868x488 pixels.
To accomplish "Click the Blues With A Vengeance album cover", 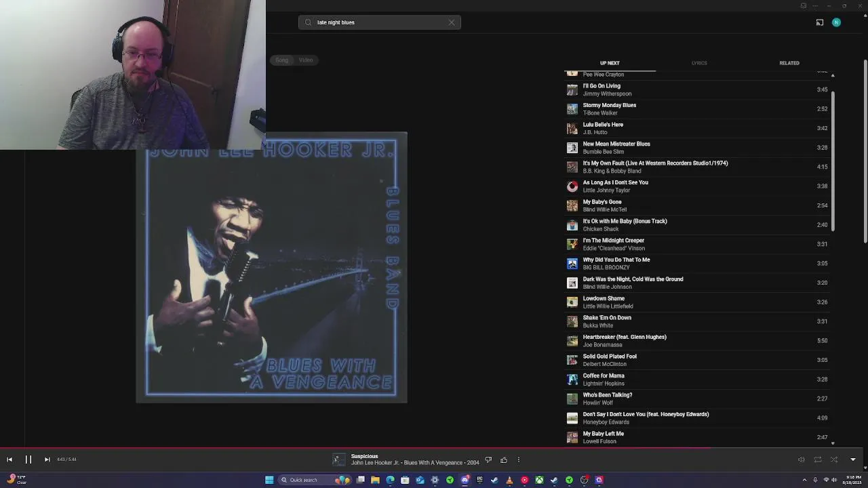I will pyautogui.click(x=271, y=268).
